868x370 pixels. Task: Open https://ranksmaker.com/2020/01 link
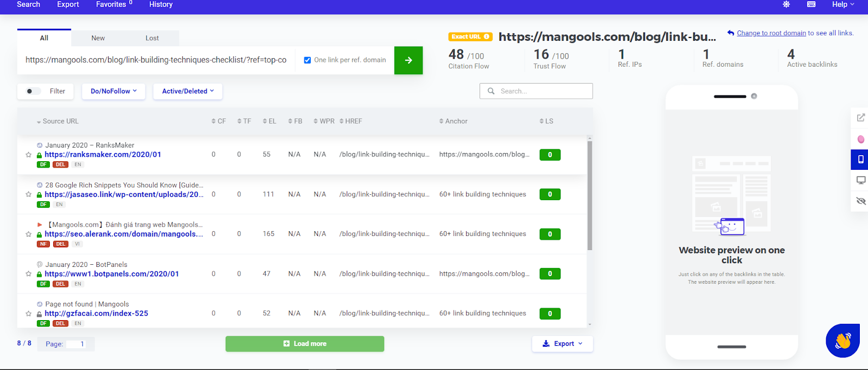coord(103,155)
